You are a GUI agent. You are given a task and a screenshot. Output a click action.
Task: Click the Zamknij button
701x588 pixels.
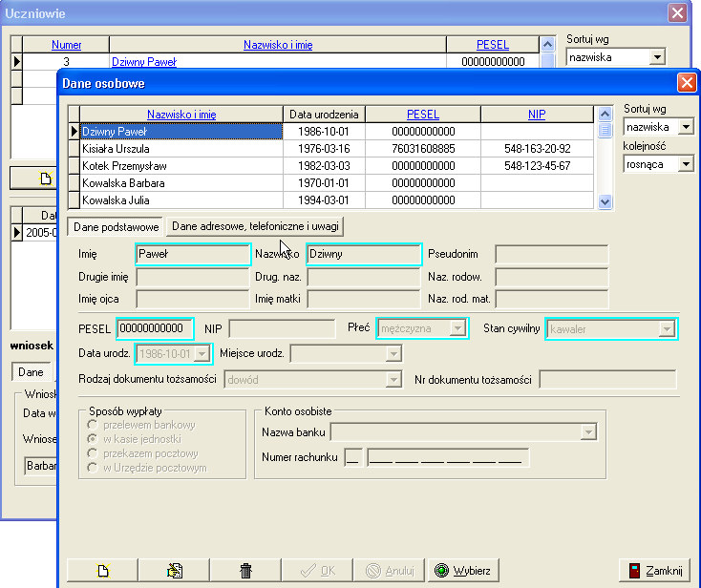(x=654, y=570)
